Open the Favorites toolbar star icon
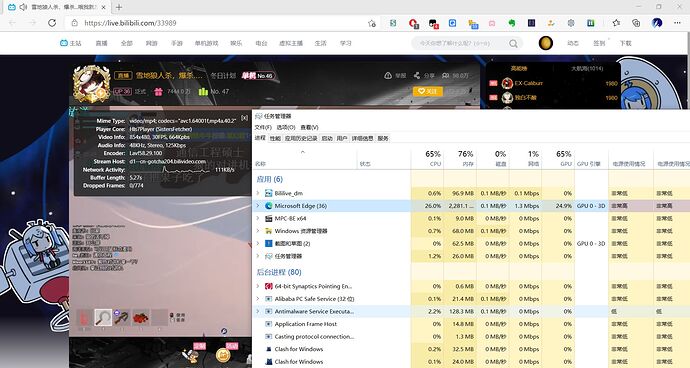Screen dimensions: 690x368 [616, 23]
